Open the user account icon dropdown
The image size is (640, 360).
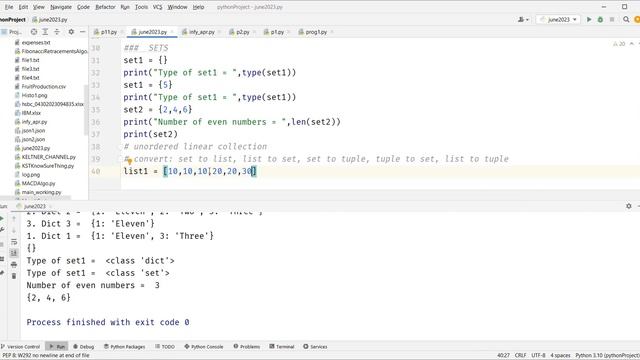pos(523,20)
